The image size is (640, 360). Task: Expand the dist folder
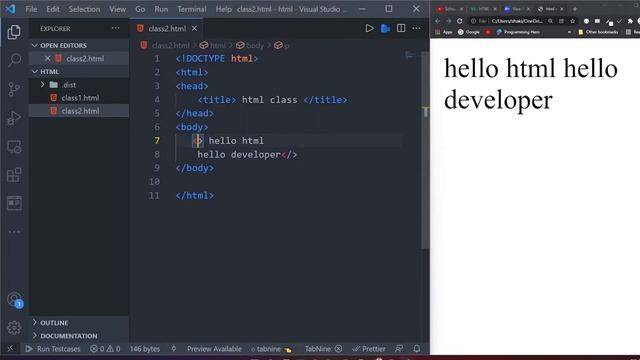click(42, 84)
